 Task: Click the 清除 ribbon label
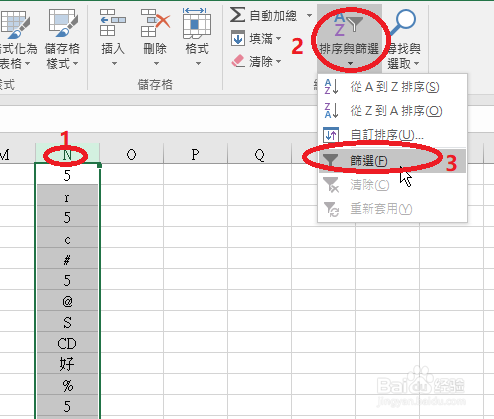(261, 61)
